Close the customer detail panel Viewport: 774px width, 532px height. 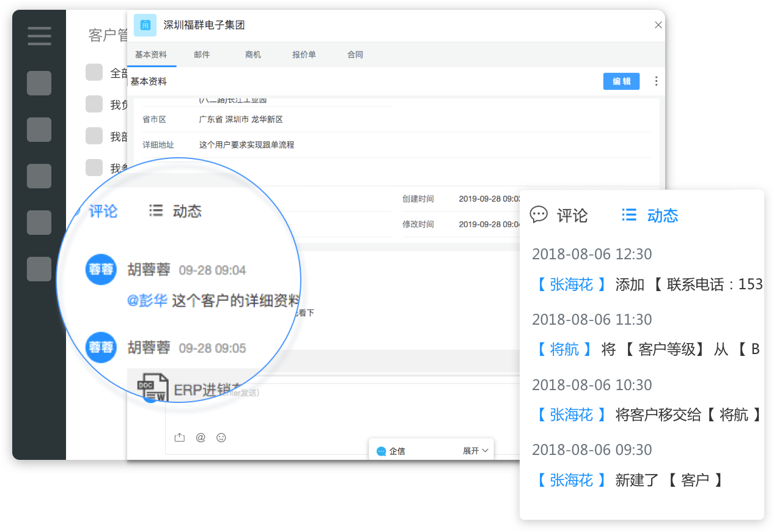point(658,25)
